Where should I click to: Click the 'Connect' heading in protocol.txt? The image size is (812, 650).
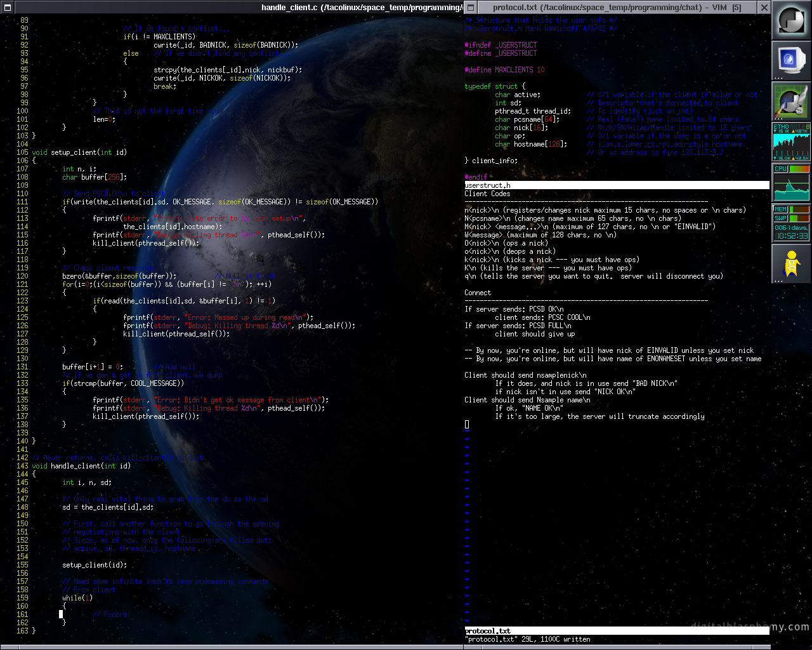click(x=478, y=293)
